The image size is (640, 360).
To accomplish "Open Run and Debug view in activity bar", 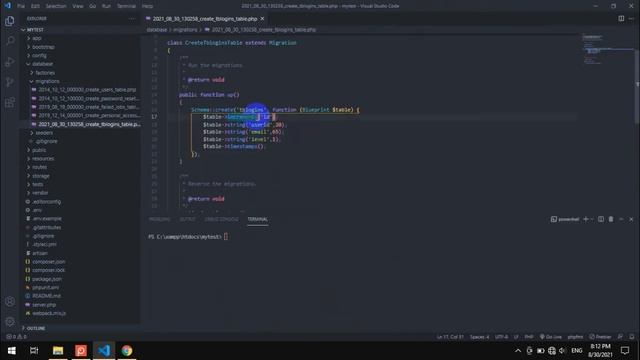I will (10, 62).
